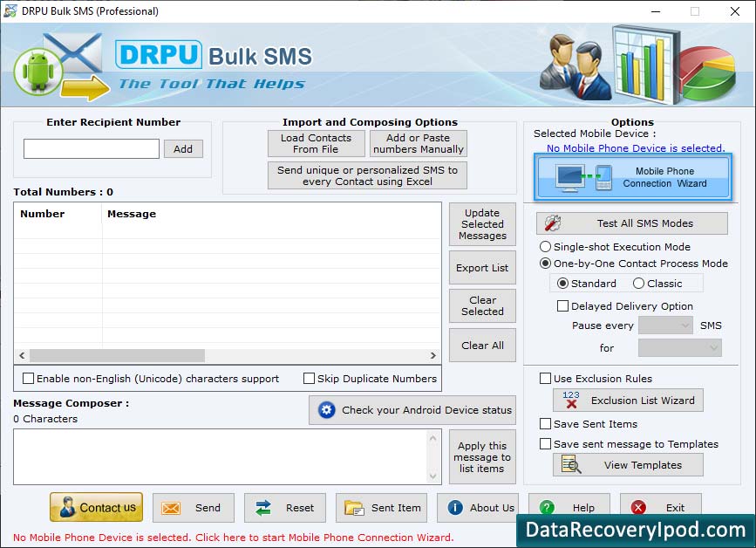Click the Android robot logo icon

coord(38,72)
